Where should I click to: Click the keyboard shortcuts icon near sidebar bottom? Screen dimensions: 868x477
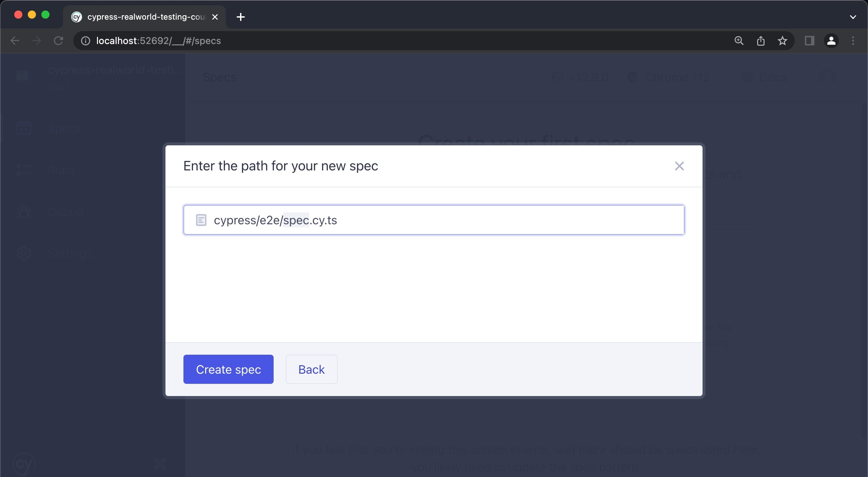(160, 463)
